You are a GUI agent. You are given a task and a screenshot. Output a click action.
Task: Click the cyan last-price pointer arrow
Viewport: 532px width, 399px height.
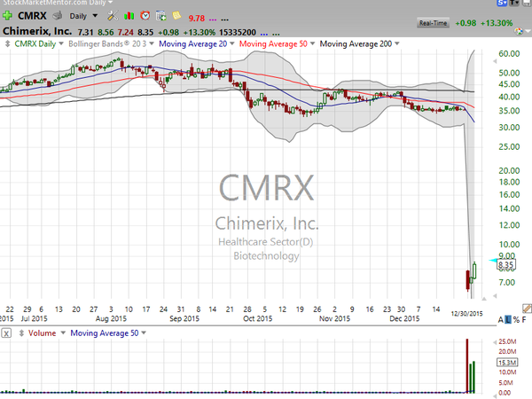click(493, 260)
